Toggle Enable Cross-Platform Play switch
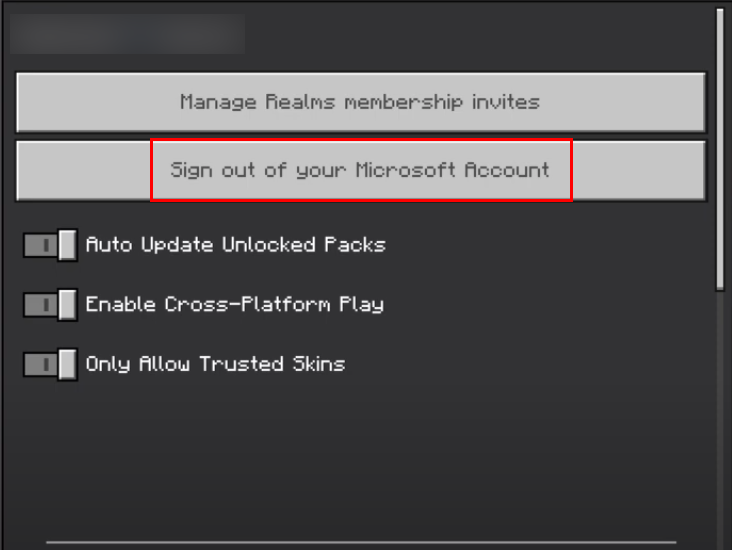This screenshot has height=550, width=732. (x=50, y=304)
